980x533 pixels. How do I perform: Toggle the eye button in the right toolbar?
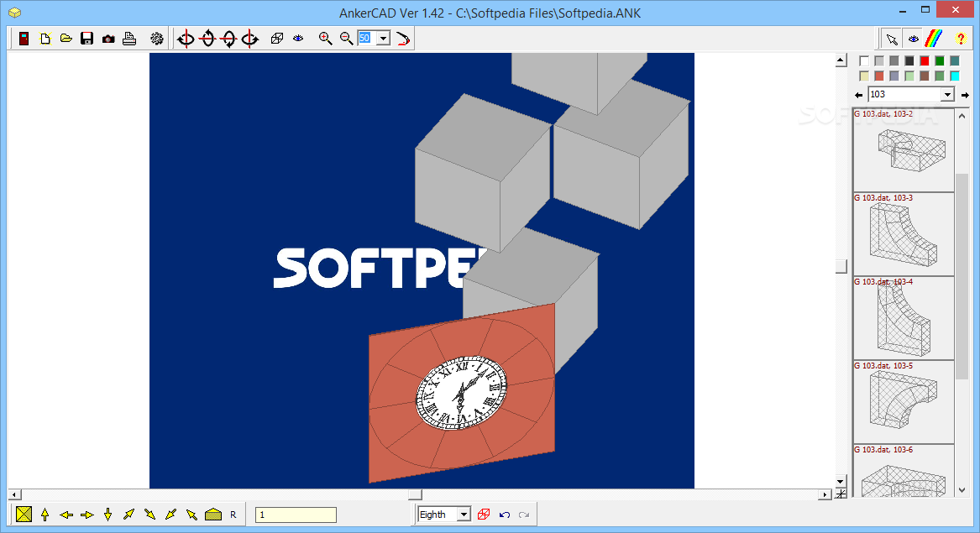click(x=914, y=39)
